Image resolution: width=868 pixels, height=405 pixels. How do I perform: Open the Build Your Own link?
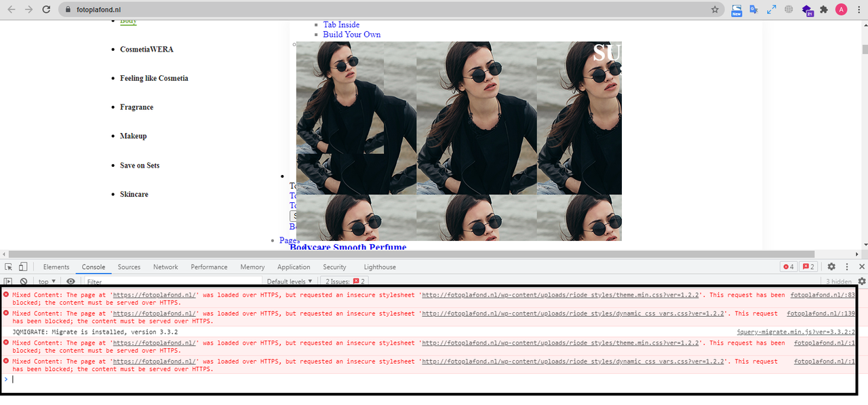[352, 35]
